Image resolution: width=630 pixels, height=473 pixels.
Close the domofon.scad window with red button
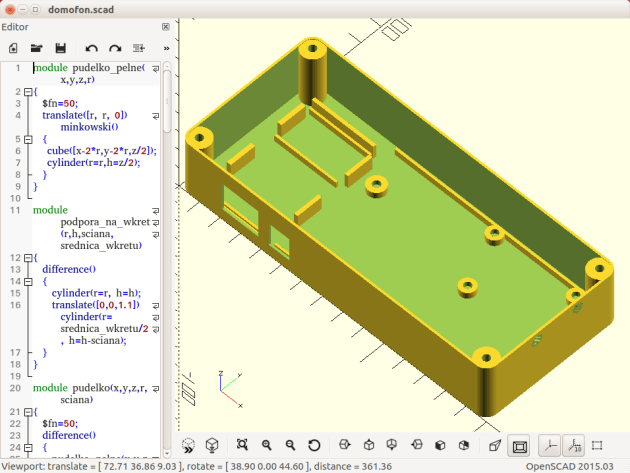coord(10,9)
